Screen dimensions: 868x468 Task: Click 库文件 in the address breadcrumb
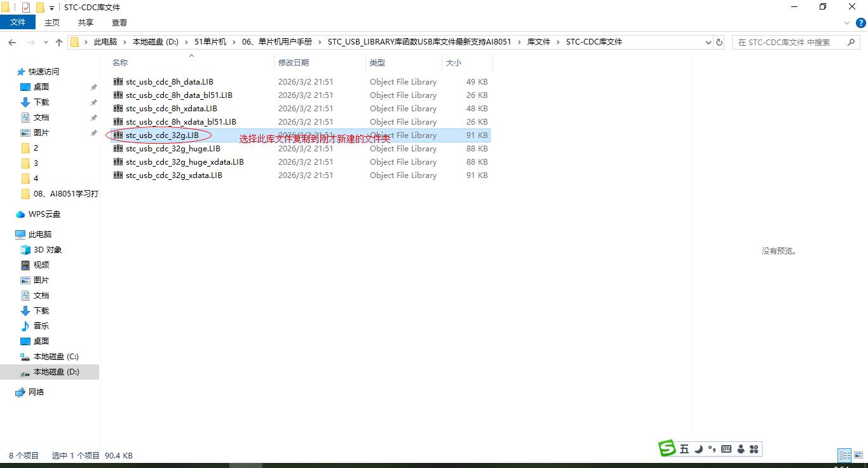539,42
